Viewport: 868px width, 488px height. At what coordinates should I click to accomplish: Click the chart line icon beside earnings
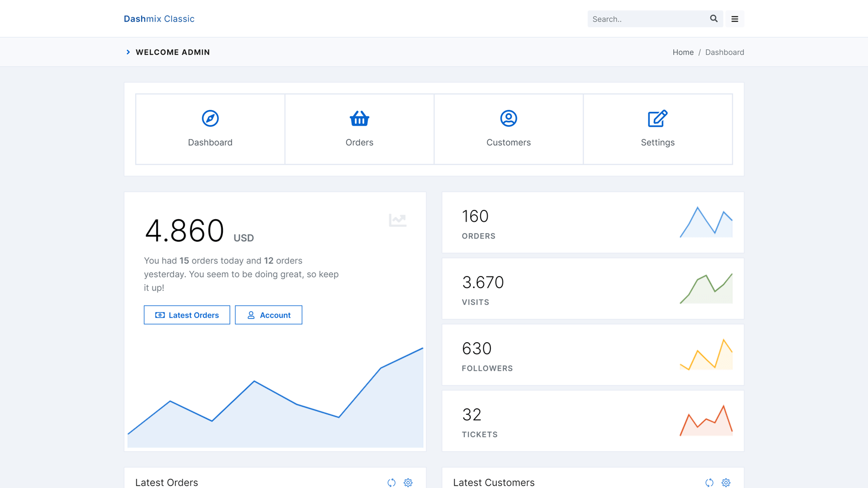(397, 220)
